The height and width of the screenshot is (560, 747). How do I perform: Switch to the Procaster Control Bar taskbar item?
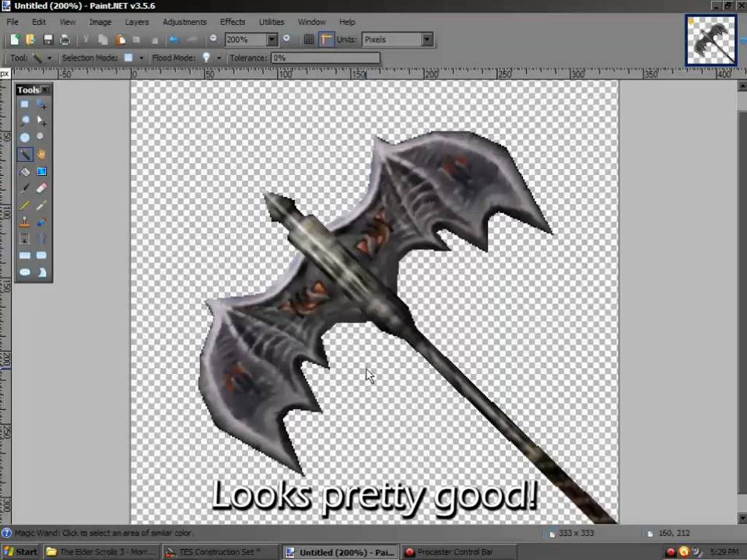[455, 551]
